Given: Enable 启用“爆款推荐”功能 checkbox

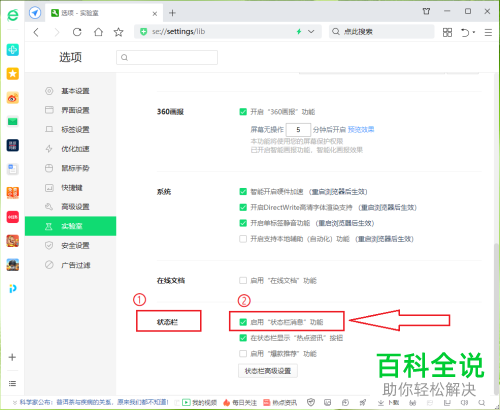Looking at the screenshot, I should [243, 353].
